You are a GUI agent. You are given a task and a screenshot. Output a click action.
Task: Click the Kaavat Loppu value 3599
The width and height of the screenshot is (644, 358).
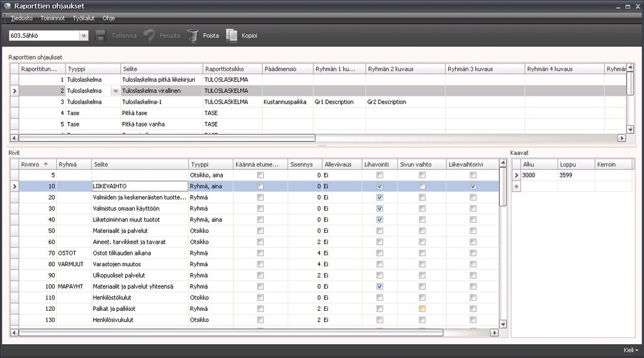coord(576,176)
